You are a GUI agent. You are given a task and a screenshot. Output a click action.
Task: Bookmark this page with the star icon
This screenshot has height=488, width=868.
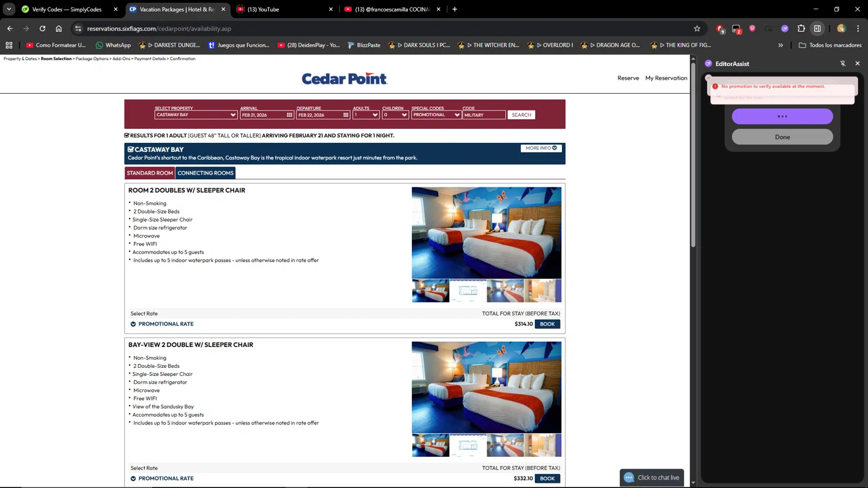click(x=697, y=28)
